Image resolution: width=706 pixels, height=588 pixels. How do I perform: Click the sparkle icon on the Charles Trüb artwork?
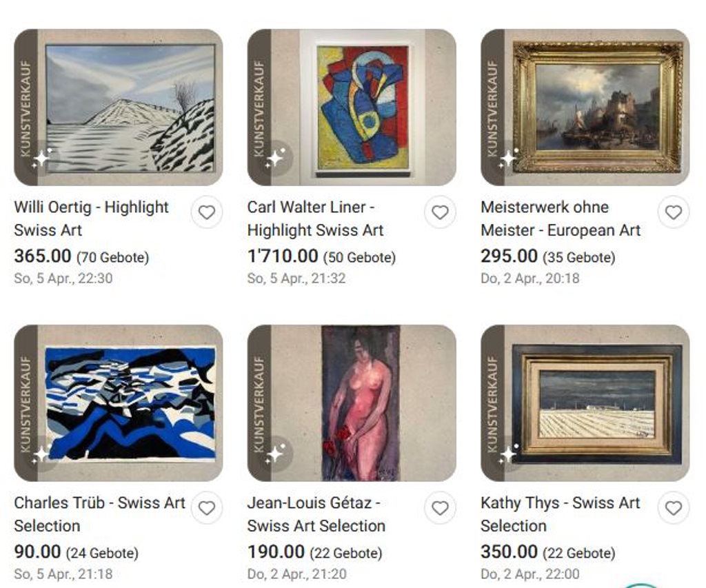point(42,454)
